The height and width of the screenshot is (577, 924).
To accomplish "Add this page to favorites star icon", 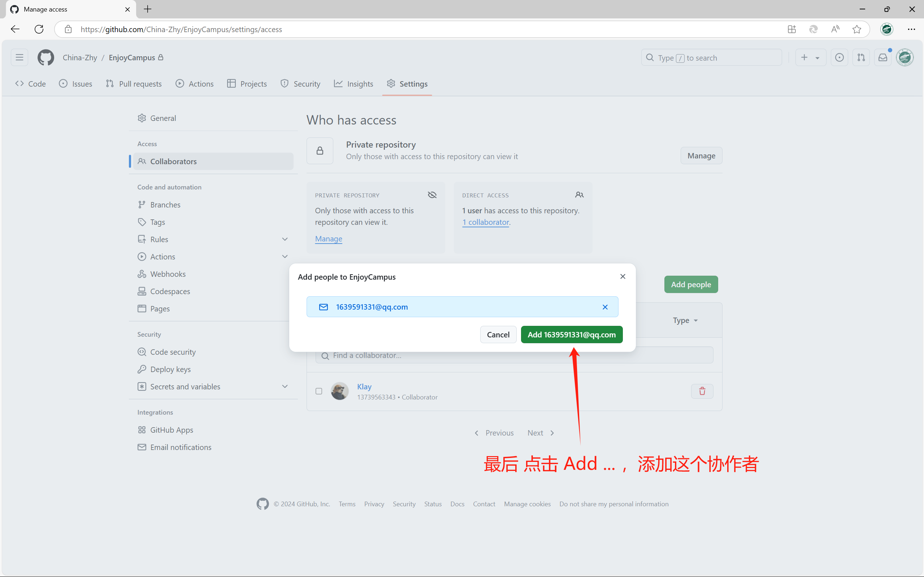I will 857,29.
